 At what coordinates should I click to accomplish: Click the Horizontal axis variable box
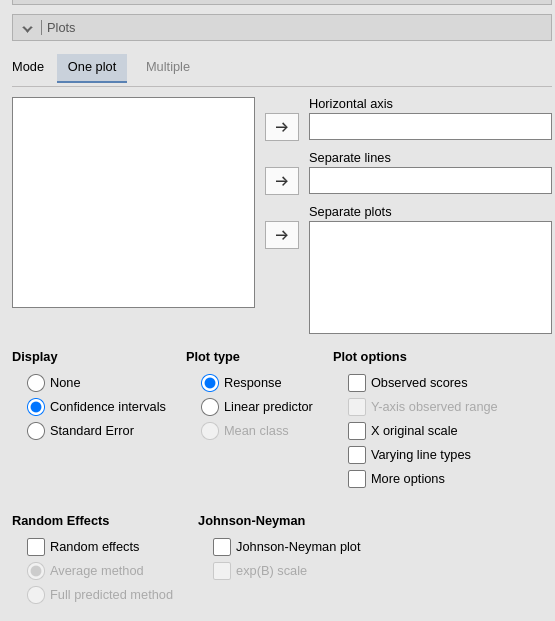coord(430,127)
